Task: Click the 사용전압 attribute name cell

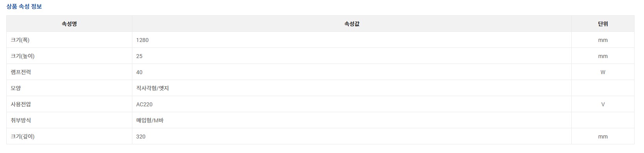Action: 69,104
